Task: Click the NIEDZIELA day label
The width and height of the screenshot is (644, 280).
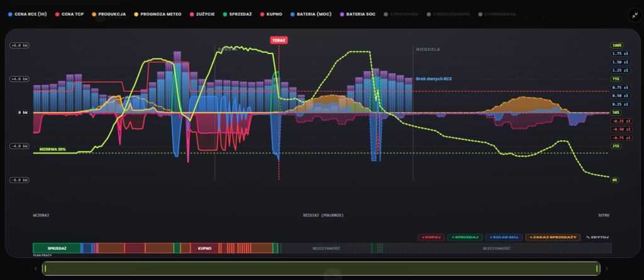Action: [428, 49]
